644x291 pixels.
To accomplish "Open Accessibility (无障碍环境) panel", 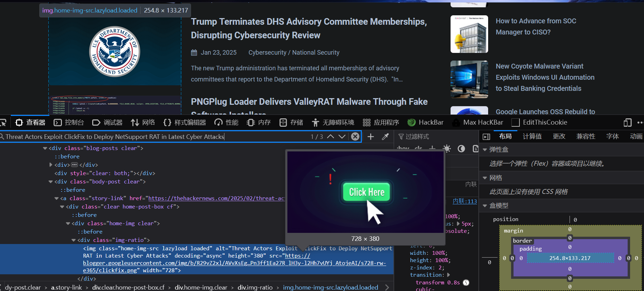I will tap(333, 123).
